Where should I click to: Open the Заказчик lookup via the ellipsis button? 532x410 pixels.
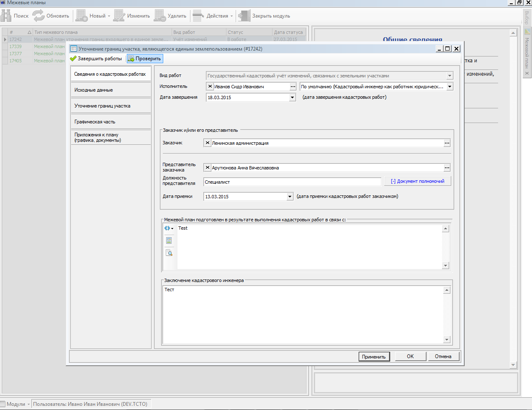pyautogui.click(x=447, y=143)
